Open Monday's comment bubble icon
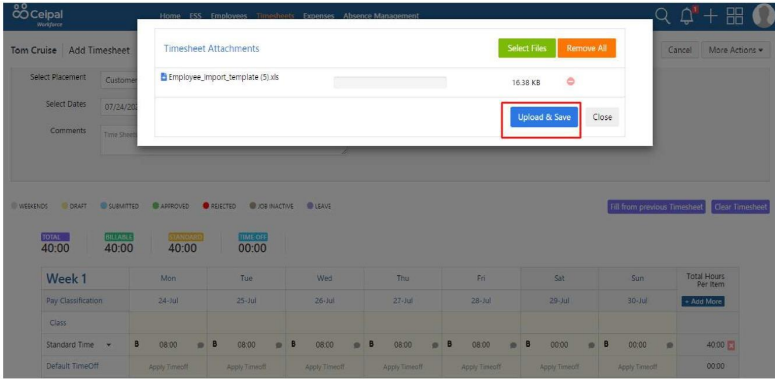This screenshot has width=778, height=382. (200, 345)
